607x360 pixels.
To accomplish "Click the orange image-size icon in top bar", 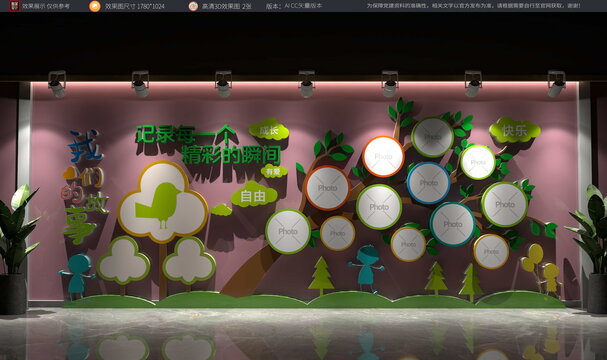I will [95, 6].
